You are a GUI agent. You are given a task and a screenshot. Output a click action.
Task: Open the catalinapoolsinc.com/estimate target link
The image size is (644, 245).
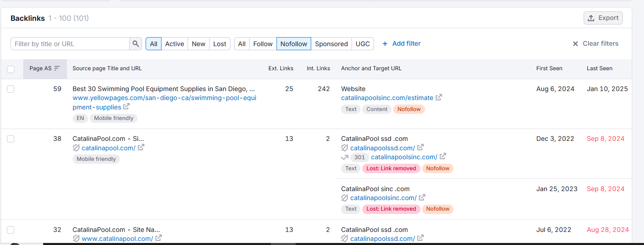pyautogui.click(x=387, y=98)
